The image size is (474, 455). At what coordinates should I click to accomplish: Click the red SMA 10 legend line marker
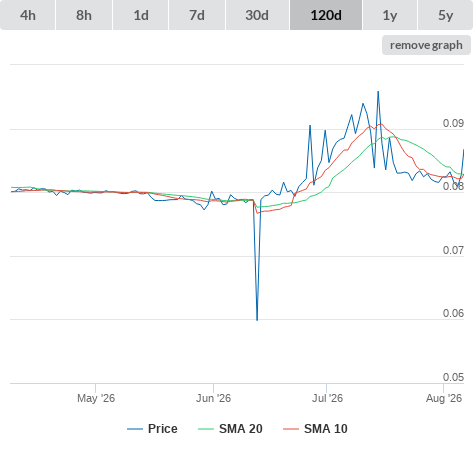coord(291,429)
